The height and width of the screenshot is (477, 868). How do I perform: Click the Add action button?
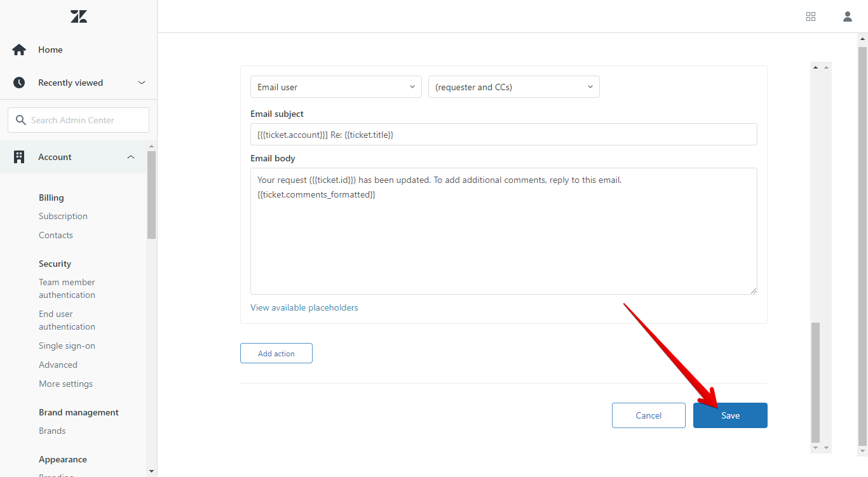[x=276, y=353]
